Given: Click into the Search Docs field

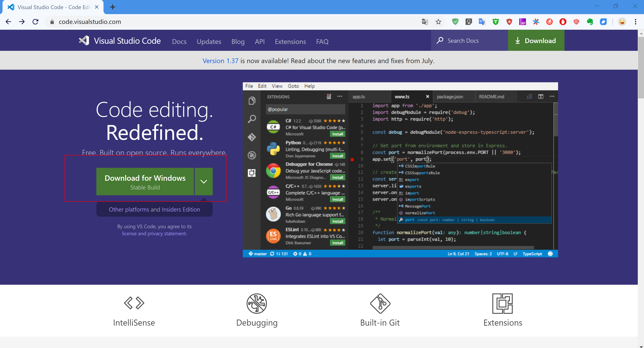Looking at the screenshot, I should coord(469,41).
